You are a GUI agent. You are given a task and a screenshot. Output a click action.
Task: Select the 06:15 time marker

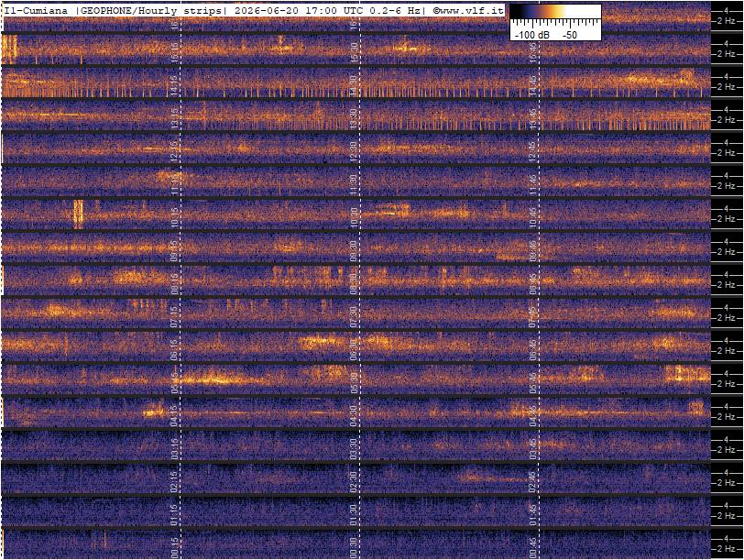coord(174,350)
